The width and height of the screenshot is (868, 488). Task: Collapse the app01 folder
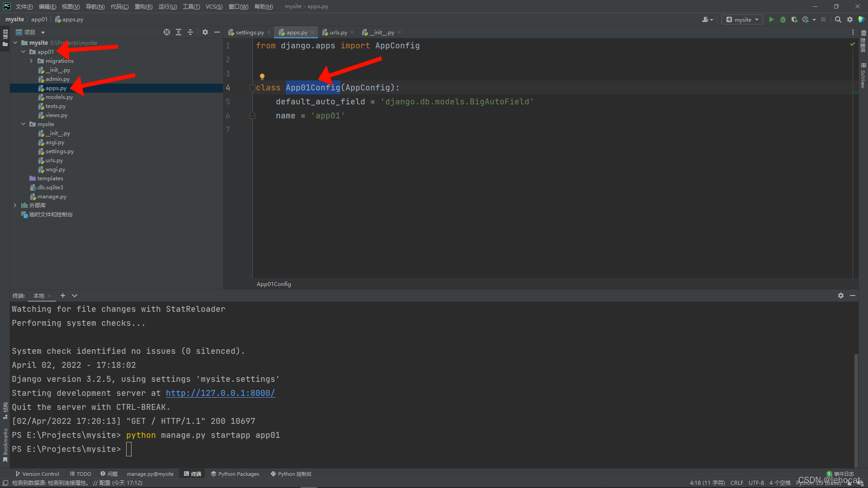pyautogui.click(x=24, y=52)
